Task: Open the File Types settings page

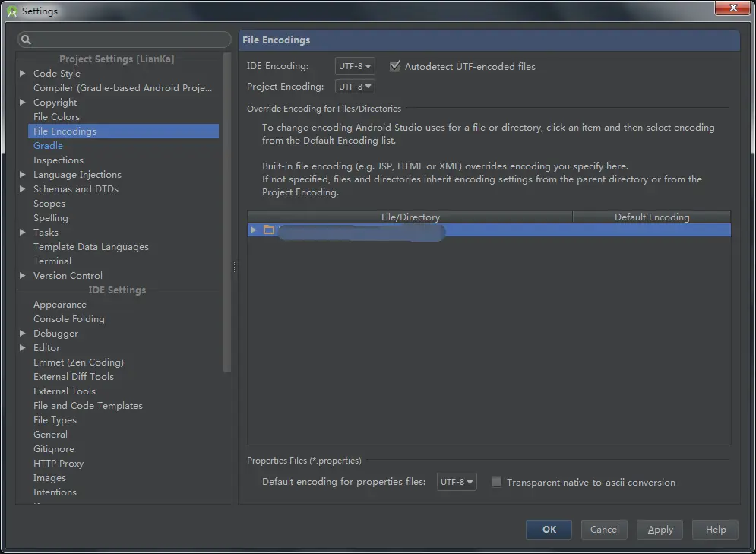Action: [55, 420]
